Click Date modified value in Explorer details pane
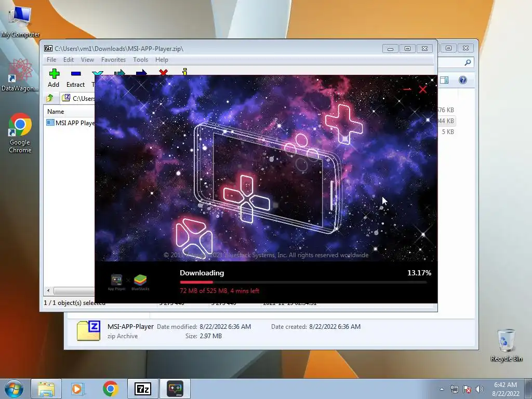Viewport: 532px width, 399px height. tap(225, 327)
